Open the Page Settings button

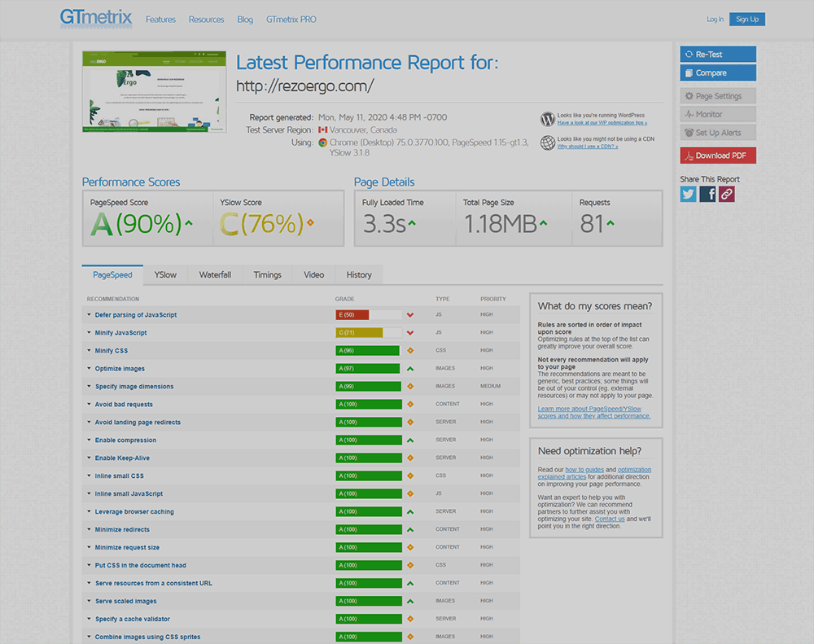(718, 96)
